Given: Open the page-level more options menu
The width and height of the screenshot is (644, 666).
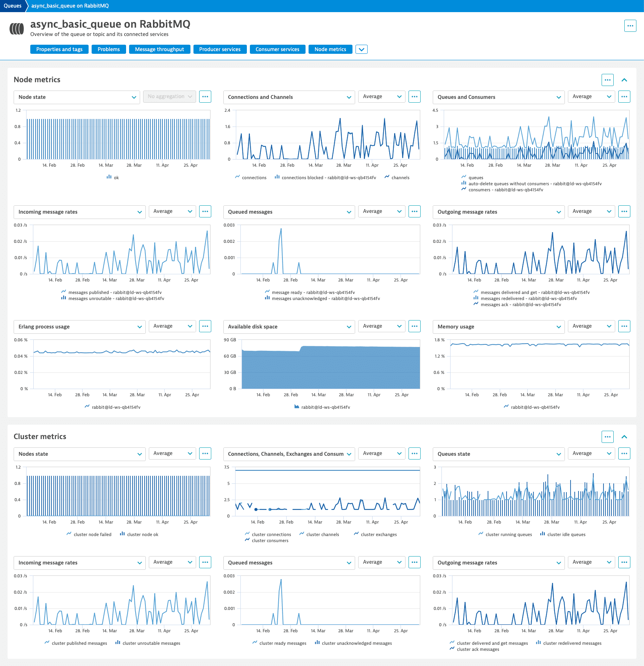Looking at the screenshot, I should click(x=630, y=26).
